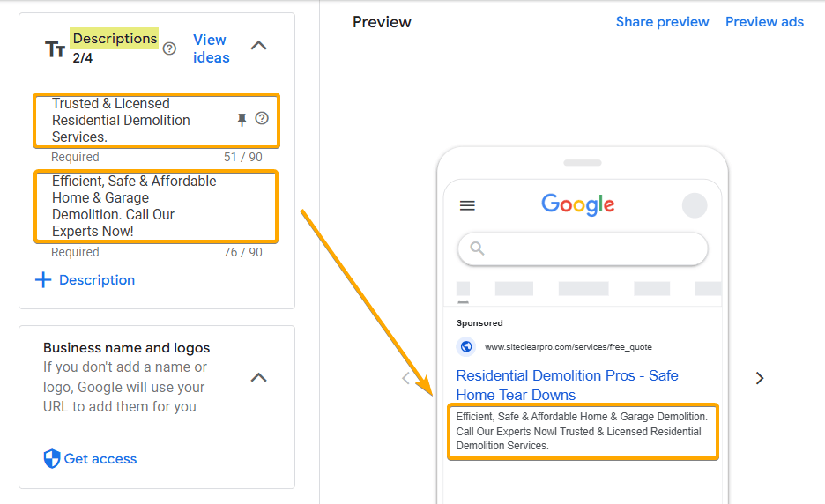This screenshot has width=825, height=504.
Task: Click Preview ads link
Action: [764, 22]
